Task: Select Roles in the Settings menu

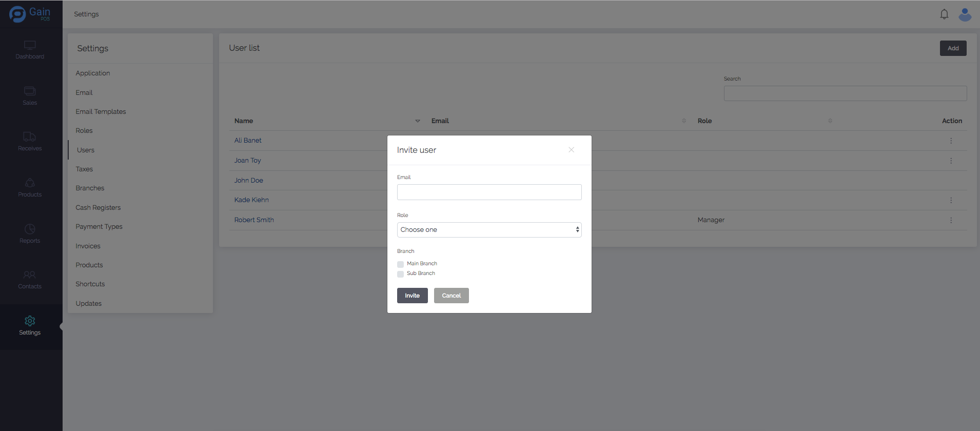Action: click(x=84, y=131)
